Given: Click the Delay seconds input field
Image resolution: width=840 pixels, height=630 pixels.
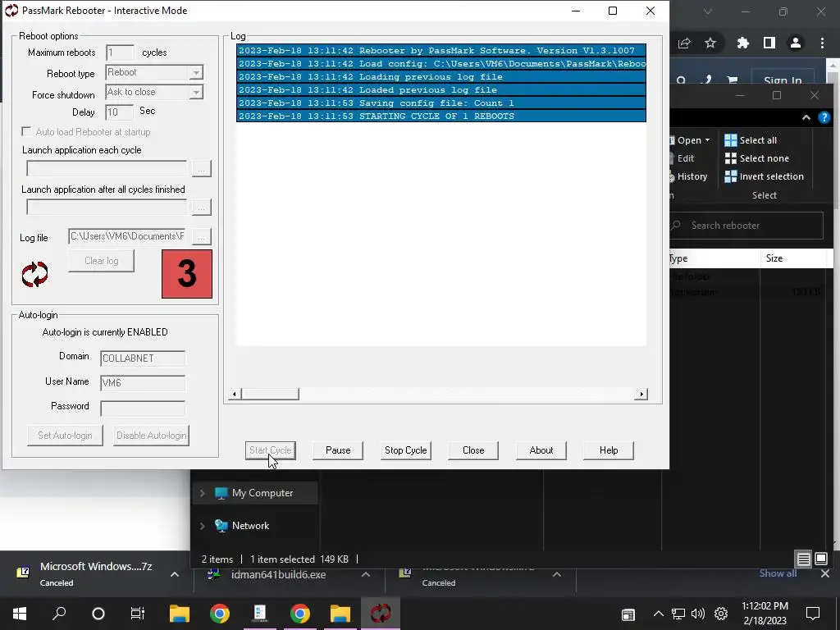Looking at the screenshot, I should pyautogui.click(x=120, y=112).
